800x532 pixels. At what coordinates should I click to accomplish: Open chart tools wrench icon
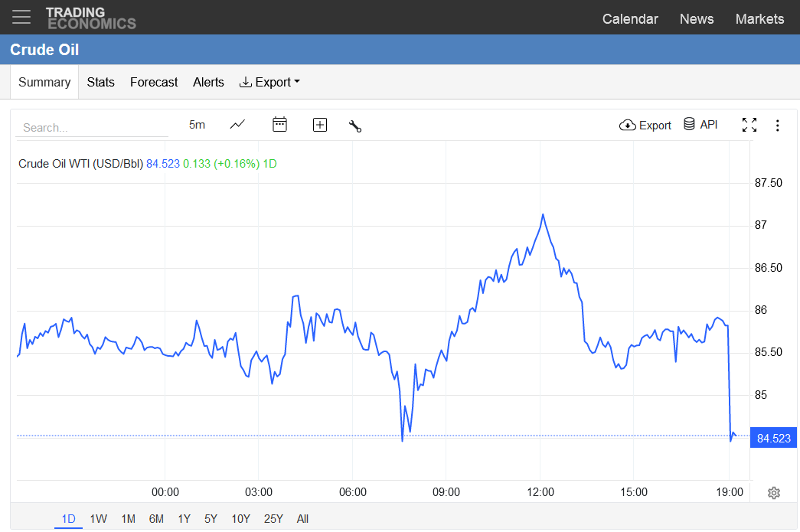355,126
